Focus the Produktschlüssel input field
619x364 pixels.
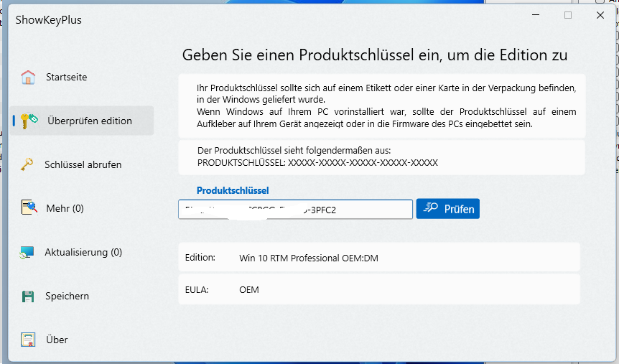295,209
